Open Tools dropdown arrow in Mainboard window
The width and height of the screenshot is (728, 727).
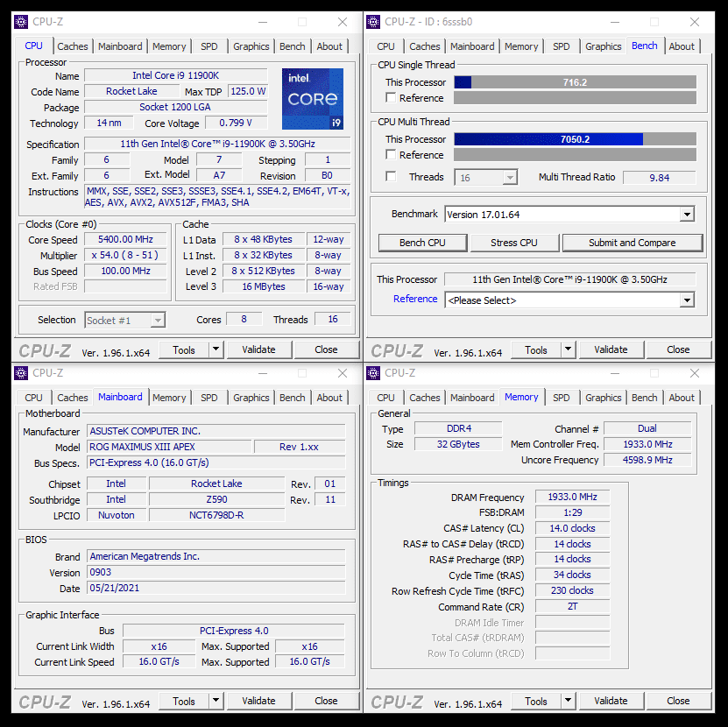tap(216, 701)
